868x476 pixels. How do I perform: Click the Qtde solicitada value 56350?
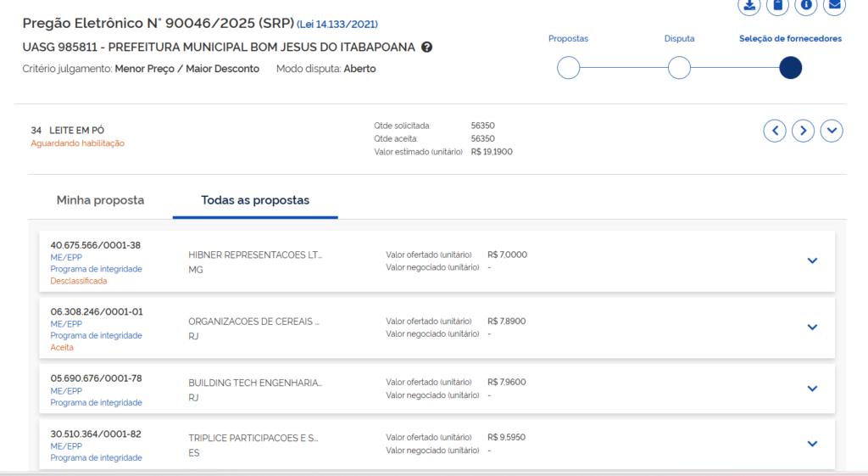[x=482, y=126]
